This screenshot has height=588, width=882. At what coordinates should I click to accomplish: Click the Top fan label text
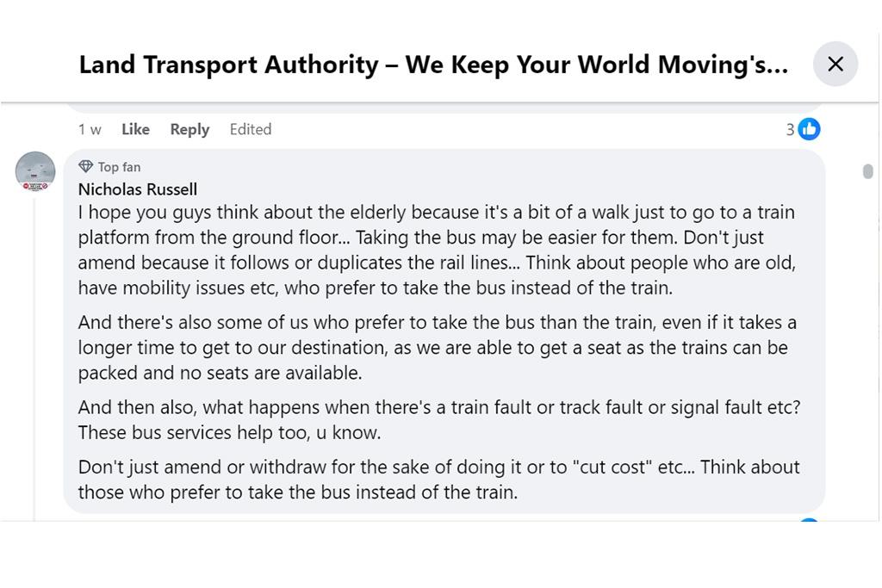tap(119, 167)
